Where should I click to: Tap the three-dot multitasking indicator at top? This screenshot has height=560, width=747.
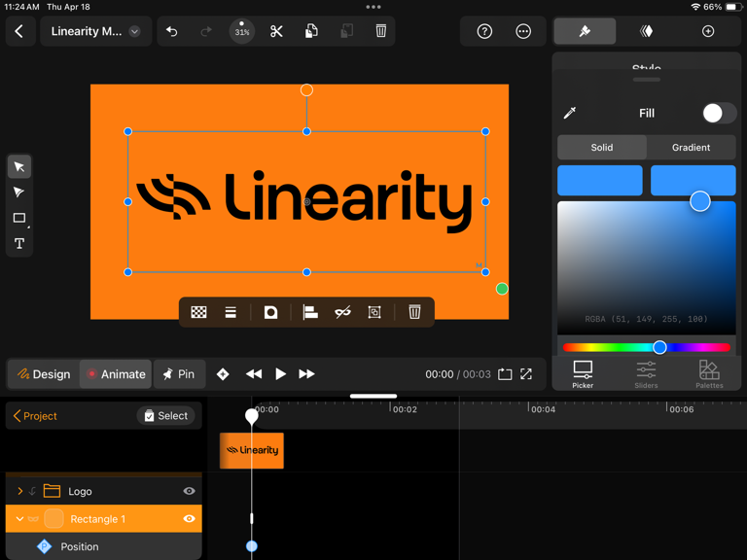[373, 7]
